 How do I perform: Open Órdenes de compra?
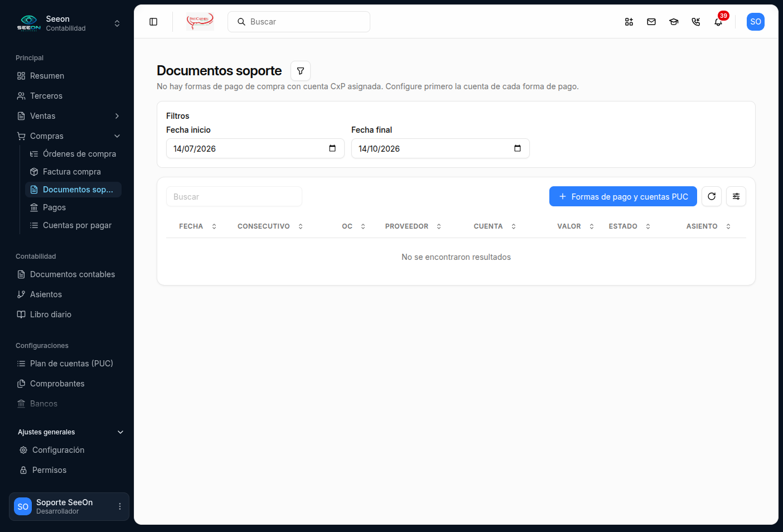click(x=73, y=154)
